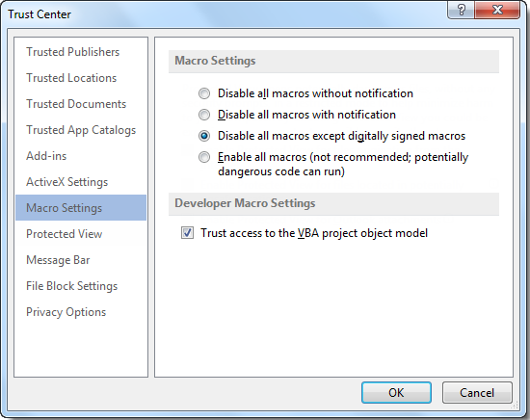Toggle Trust access to VBA project checkbox
Screen dimensions: 530x420
tap(187, 233)
